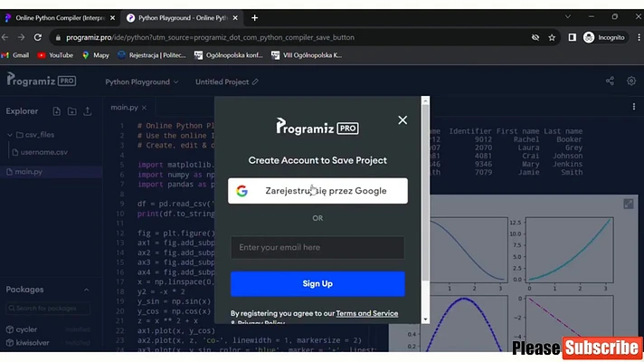Open Rejestracja | Politec... bookmark

(152, 55)
